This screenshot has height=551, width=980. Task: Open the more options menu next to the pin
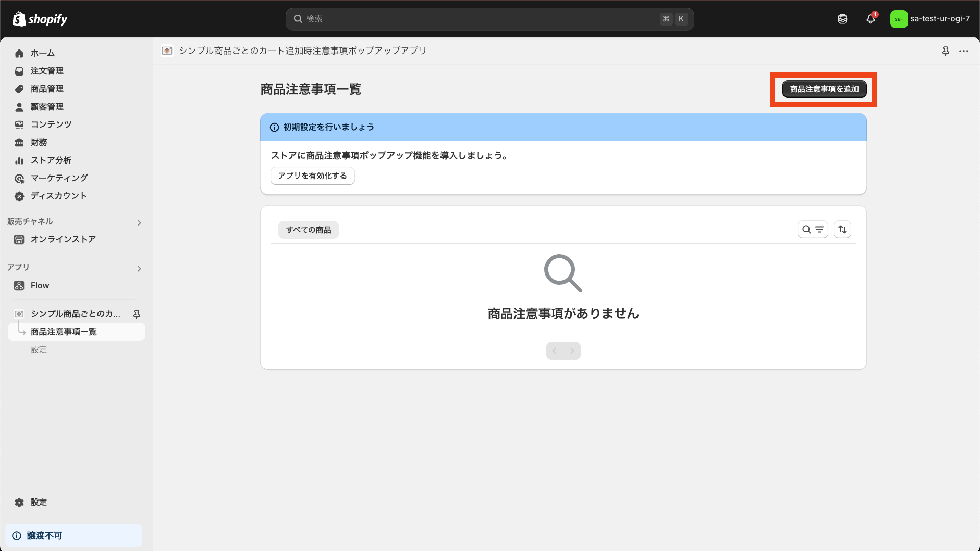coord(965,51)
